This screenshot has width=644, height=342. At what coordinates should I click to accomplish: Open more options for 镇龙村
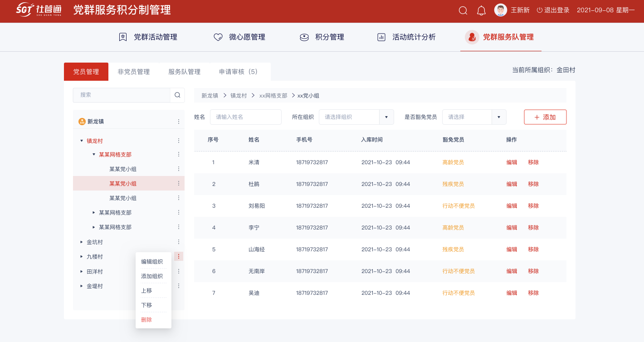[179, 141]
